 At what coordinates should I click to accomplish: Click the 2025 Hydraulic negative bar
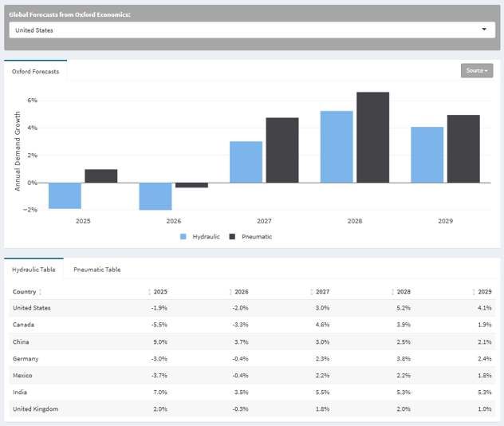[65, 195]
